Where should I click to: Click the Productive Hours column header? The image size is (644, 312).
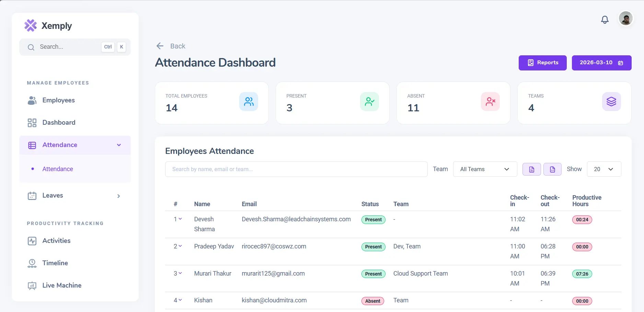click(x=587, y=201)
